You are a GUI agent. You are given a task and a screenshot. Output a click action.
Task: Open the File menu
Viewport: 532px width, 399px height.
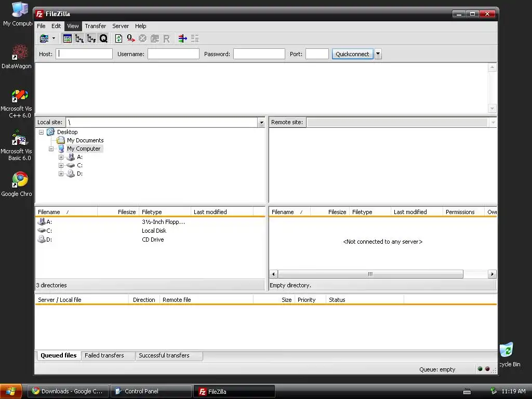[41, 26]
